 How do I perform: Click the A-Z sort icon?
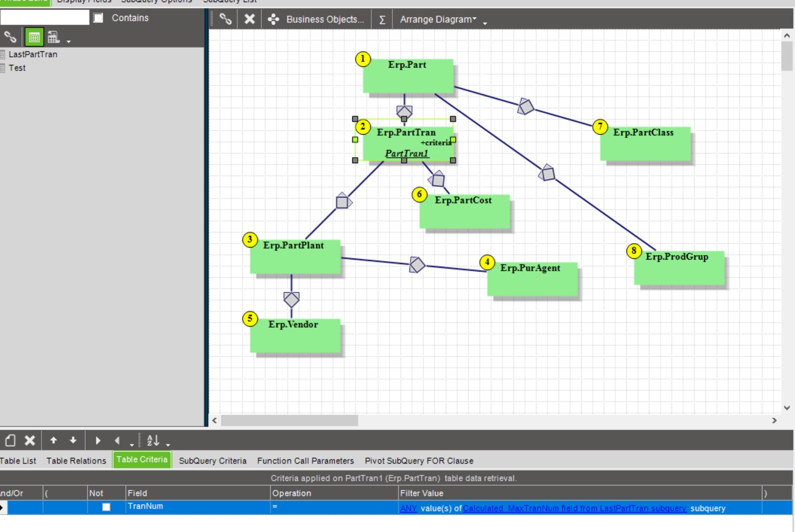point(153,441)
